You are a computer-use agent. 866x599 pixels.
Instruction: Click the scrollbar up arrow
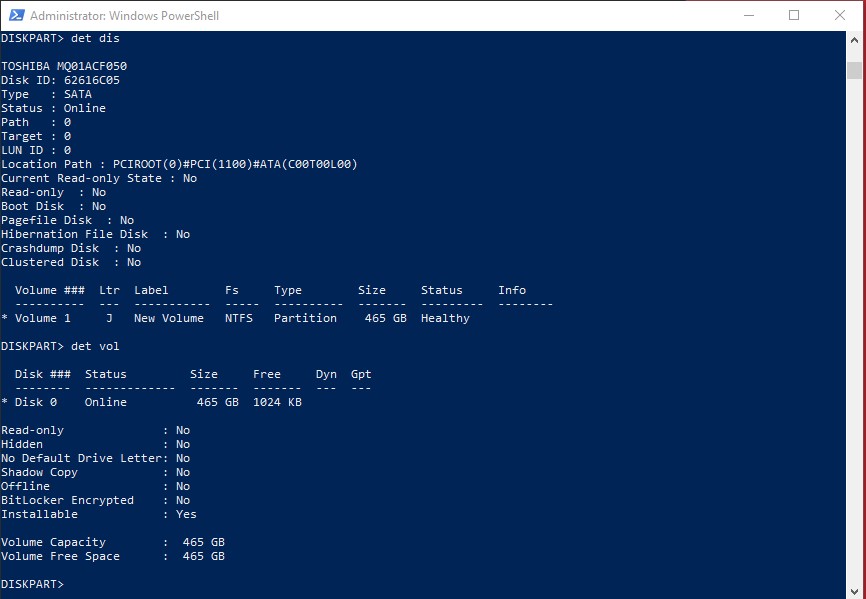(854, 39)
